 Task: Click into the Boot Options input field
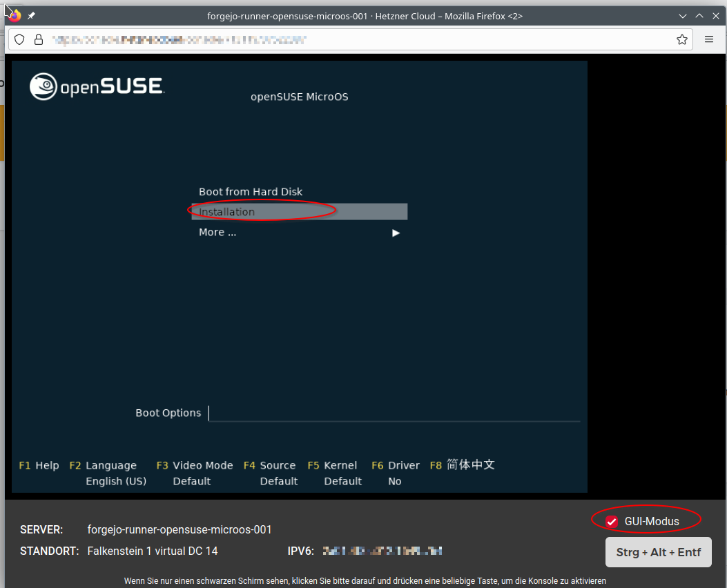coord(394,413)
